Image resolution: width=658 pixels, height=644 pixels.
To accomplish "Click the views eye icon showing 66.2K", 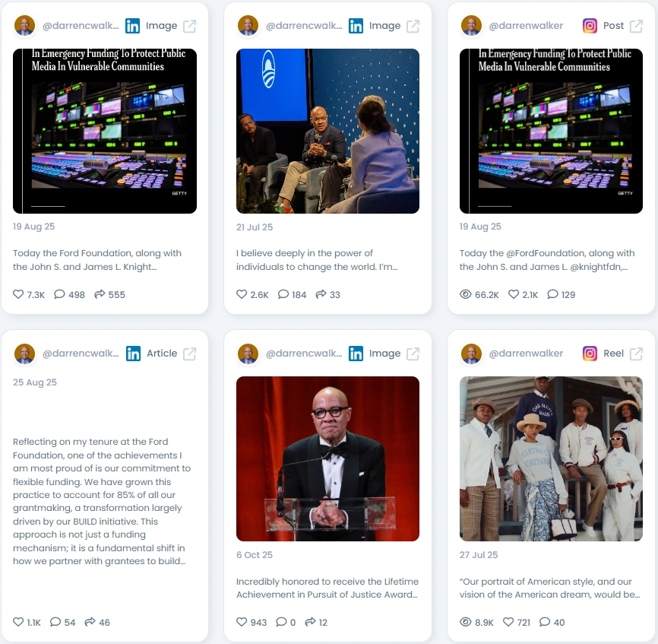I will coord(465,294).
